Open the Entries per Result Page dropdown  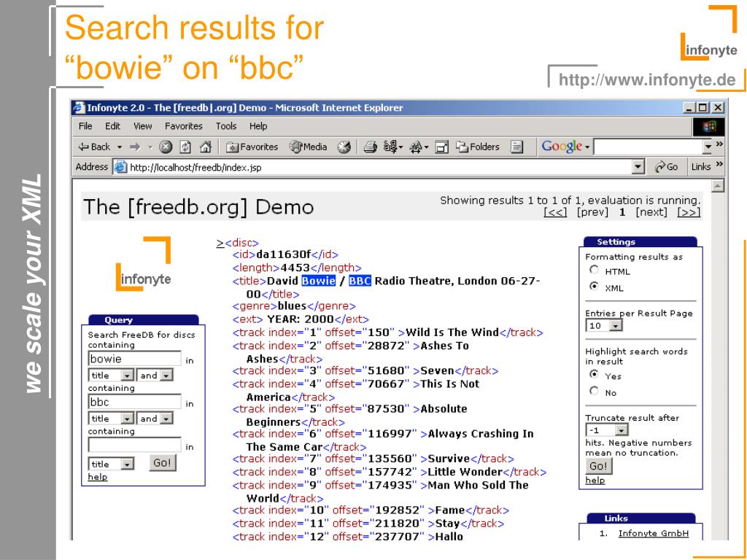(604, 326)
